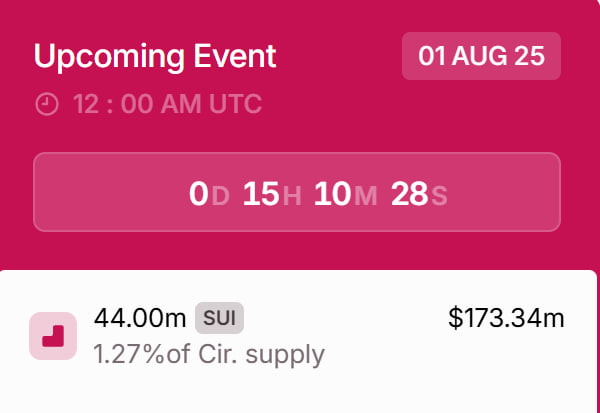Click the countdown days digit 0
Viewport: 600px width, 413px height.
[198, 194]
